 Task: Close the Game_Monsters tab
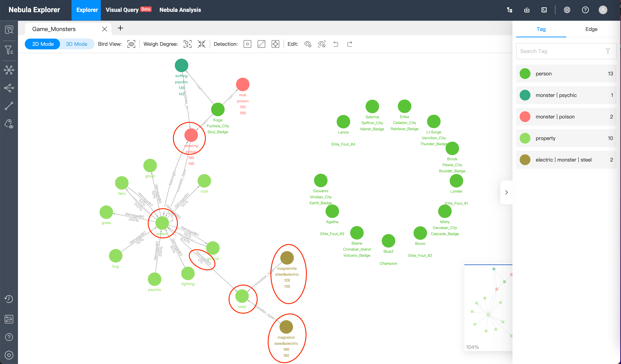(104, 29)
